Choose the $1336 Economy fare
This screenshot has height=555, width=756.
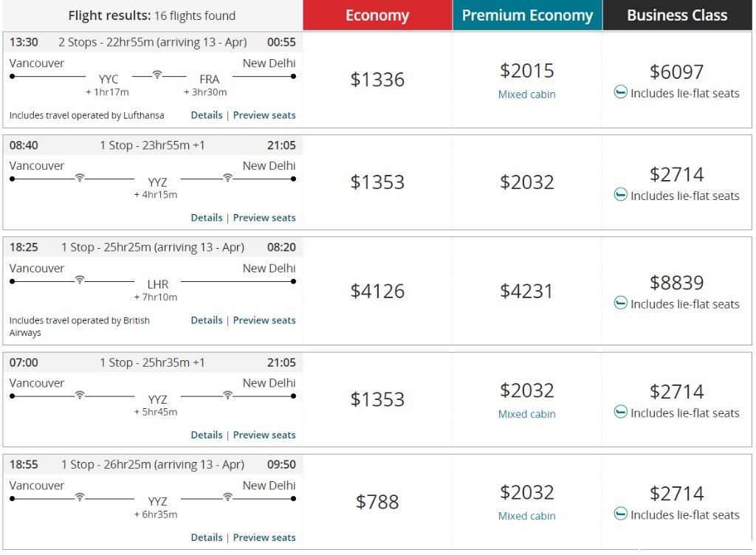pos(377,80)
